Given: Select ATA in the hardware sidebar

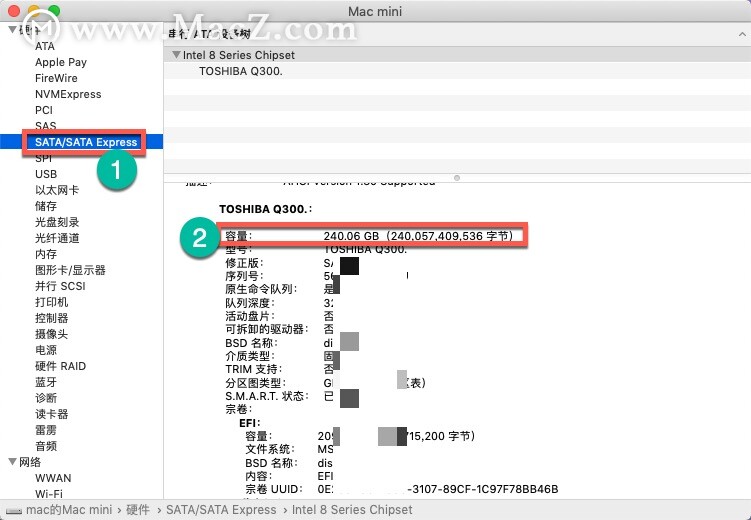Looking at the screenshot, I should pos(45,46).
